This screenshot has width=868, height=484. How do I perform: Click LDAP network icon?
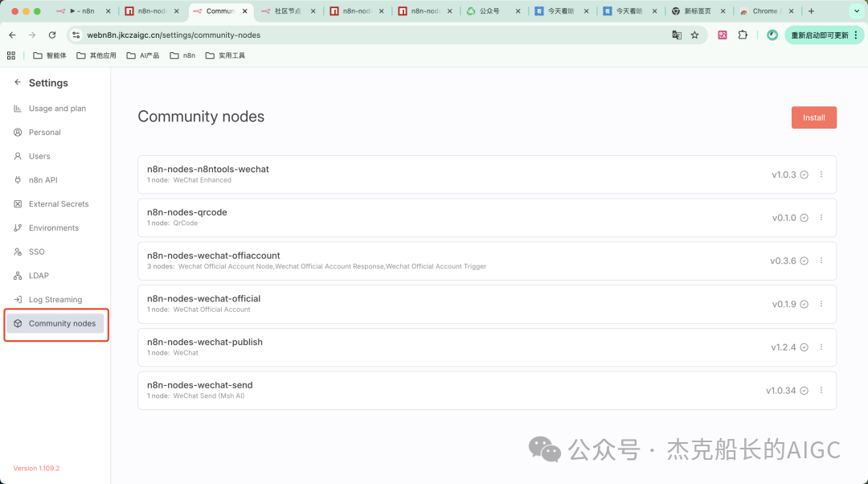click(x=18, y=275)
